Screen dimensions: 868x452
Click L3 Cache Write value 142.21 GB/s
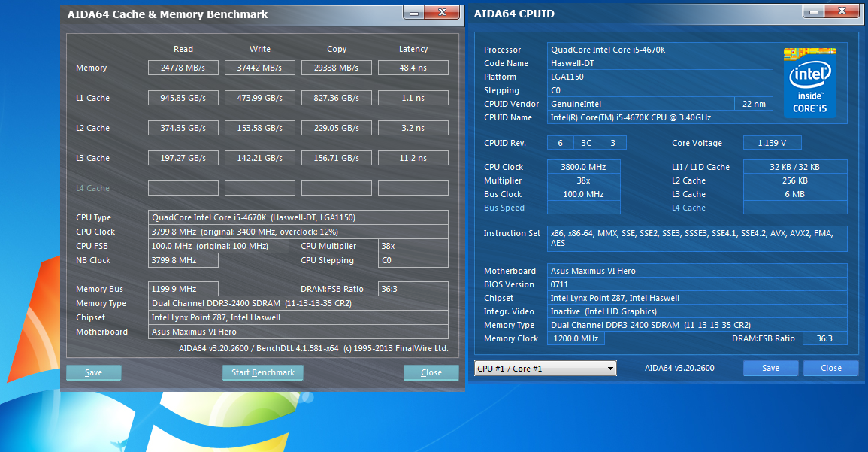click(259, 158)
